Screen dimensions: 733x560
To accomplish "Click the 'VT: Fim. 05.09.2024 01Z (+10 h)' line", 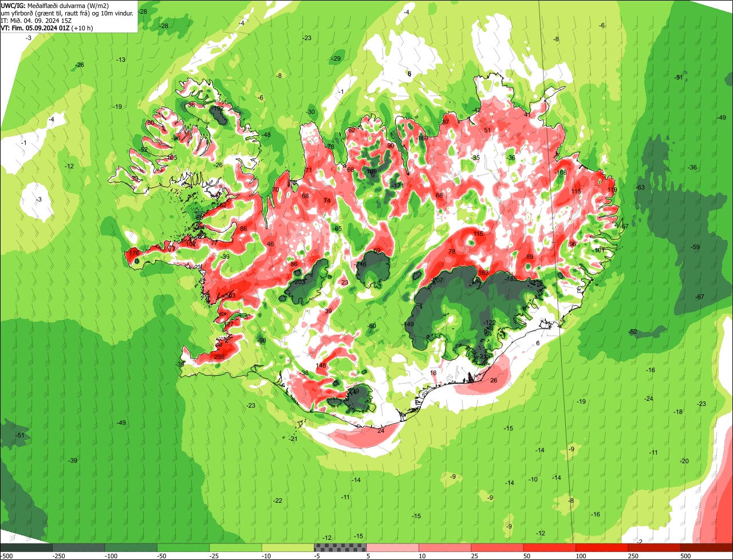I will coord(47,27).
